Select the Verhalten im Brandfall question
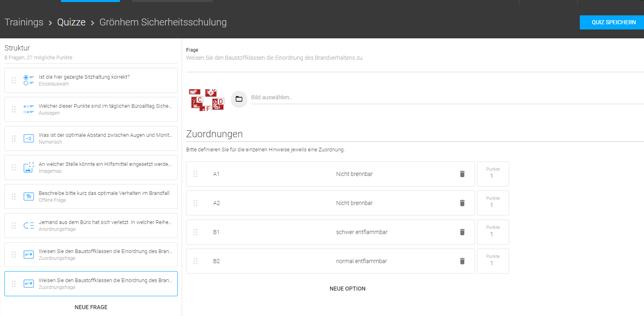Image resolution: width=644 pixels, height=316 pixels. tap(91, 197)
